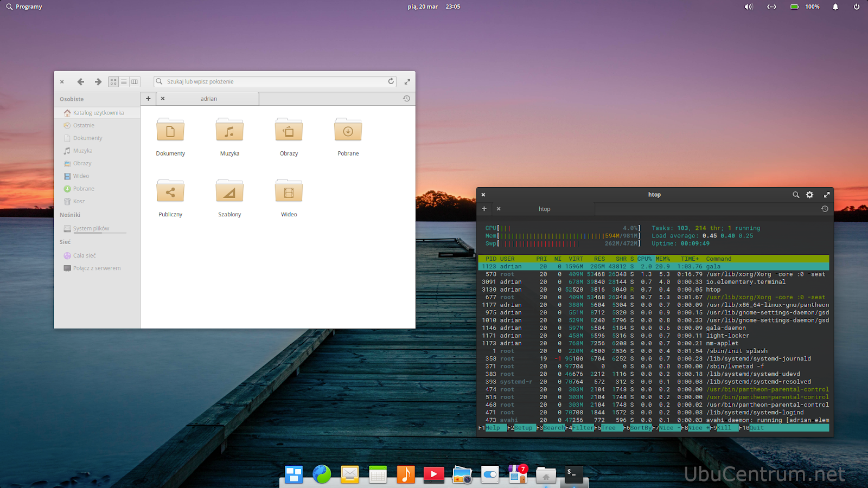868x488 pixels.
Task: Open the network indicator
Action: coord(771,7)
